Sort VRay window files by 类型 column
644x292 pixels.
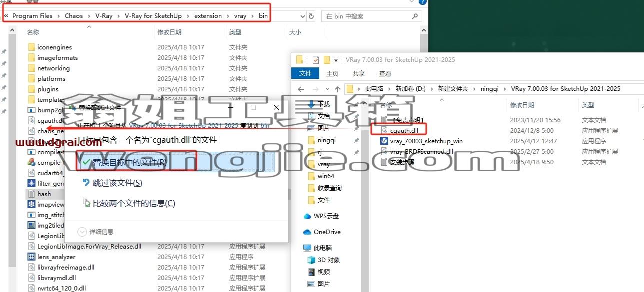pyautogui.click(x=588, y=105)
